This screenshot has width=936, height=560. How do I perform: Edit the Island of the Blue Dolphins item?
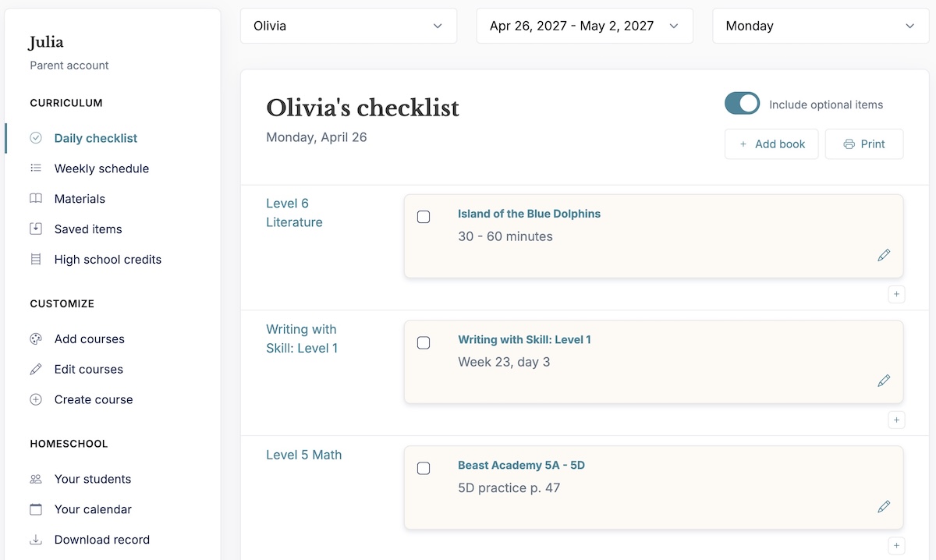pos(884,255)
